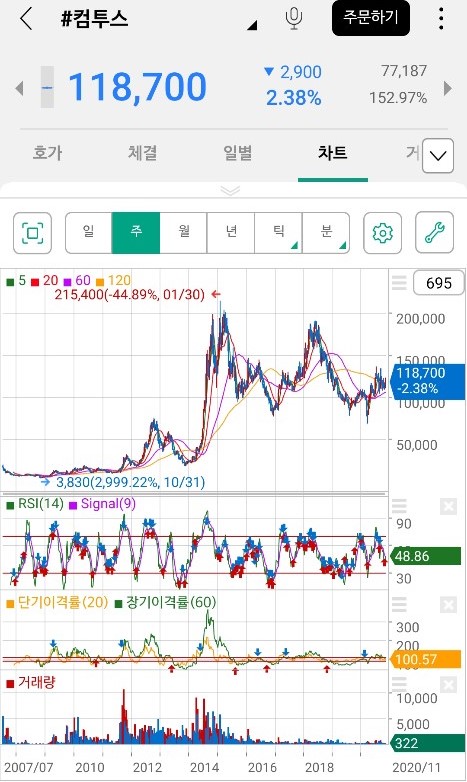Open fullscreen chart view icon
Screen dimensions: 467x782
point(32,233)
